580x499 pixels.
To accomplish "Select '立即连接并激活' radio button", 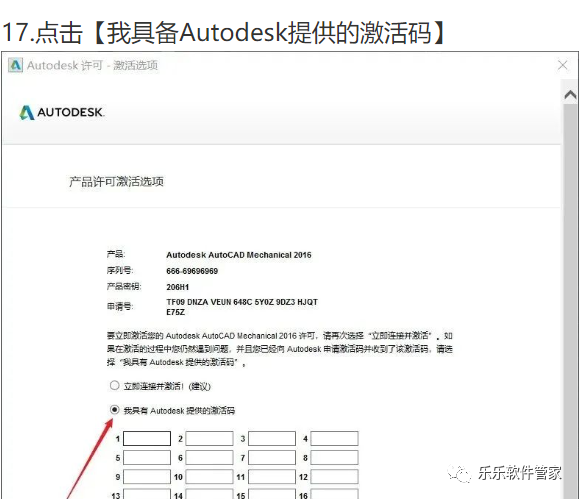I will point(114,385).
